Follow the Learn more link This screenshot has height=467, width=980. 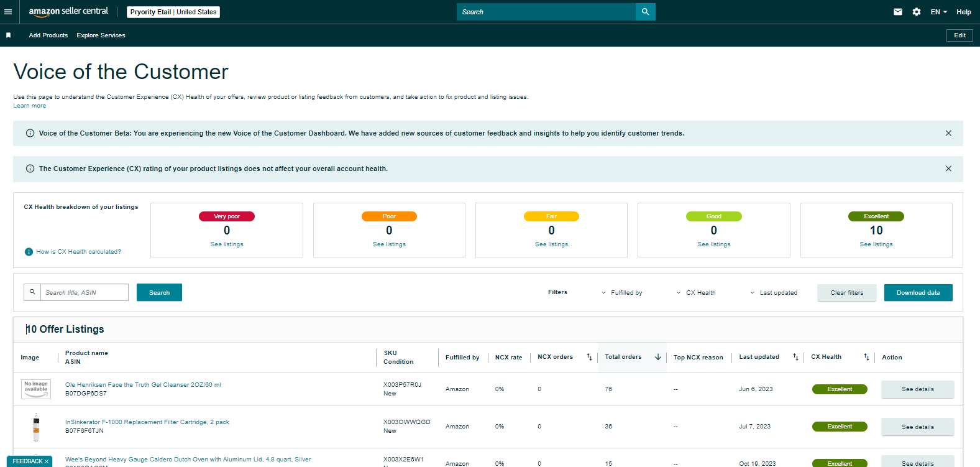(x=30, y=106)
